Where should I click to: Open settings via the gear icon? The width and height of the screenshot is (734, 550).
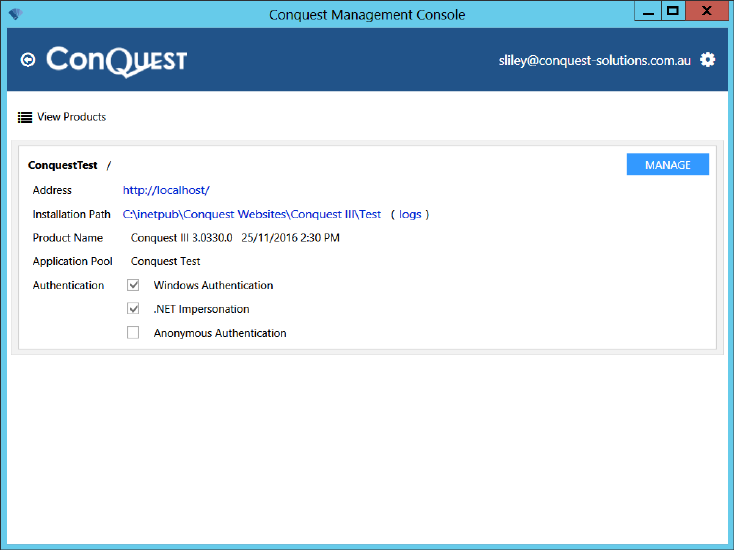pyautogui.click(x=707, y=60)
